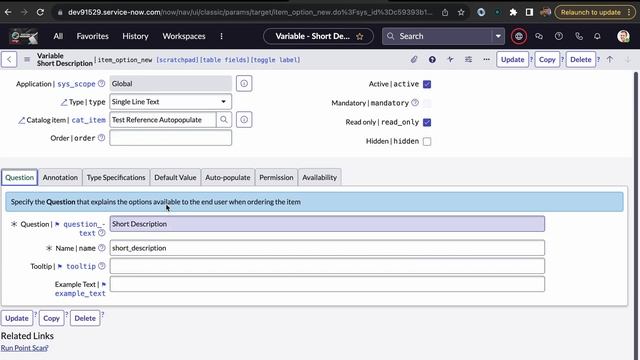Click the form back chevron button

tap(9, 60)
